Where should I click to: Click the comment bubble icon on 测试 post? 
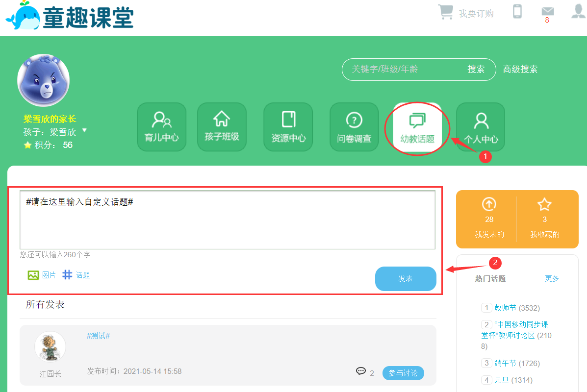coord(361,371)
